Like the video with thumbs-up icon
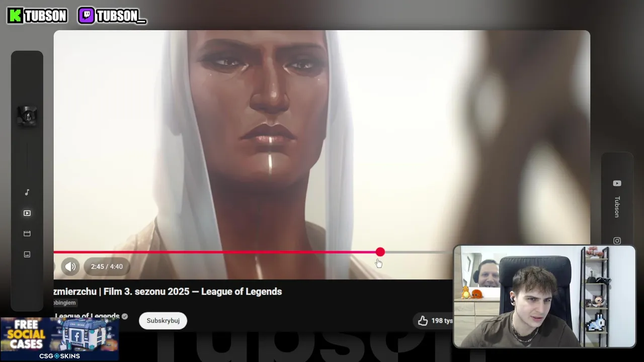The width and height of the screenshot is (644, 362). coord(423,321)
